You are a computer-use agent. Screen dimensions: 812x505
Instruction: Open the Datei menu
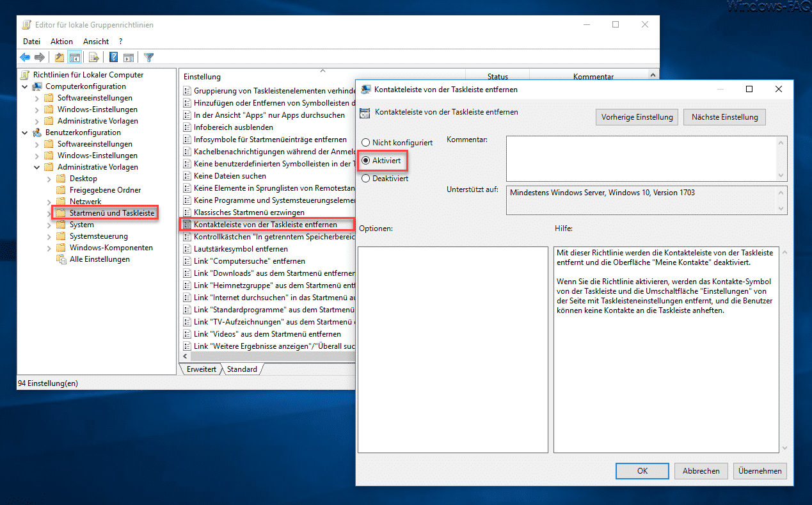coord(31,42)
